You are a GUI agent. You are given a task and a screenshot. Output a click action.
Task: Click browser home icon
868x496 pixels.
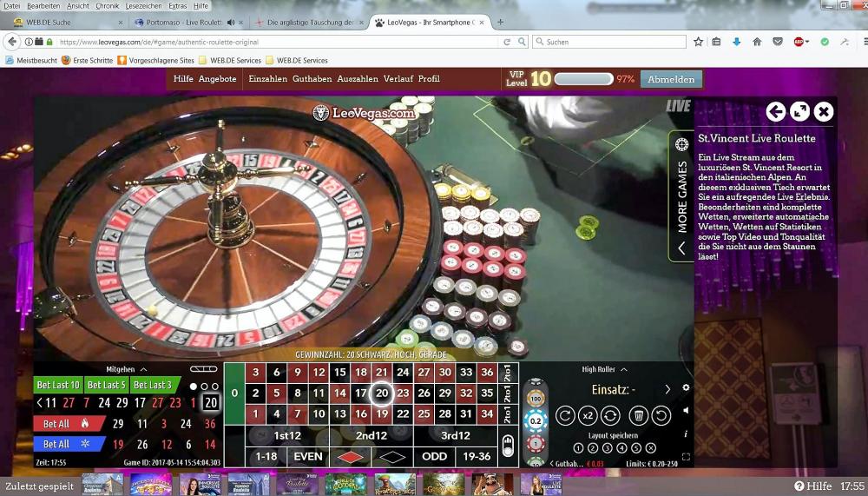(757, 42)
